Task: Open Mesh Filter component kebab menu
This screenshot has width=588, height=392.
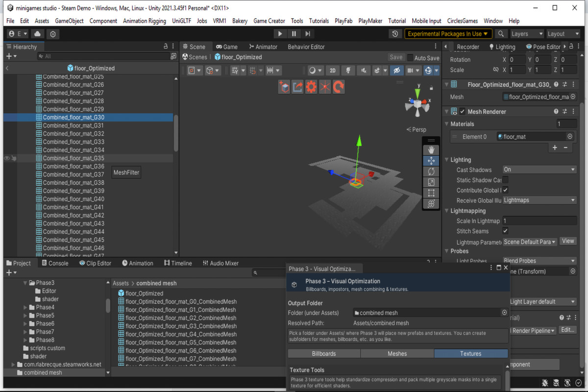Action: click(x=573, y=84)
